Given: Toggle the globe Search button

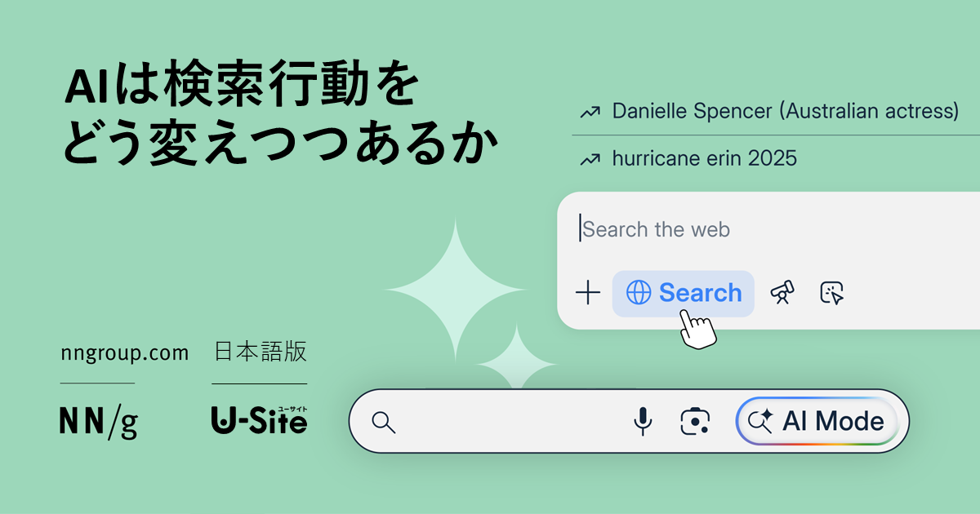Looking at the screenshot, I should (684, 293).
